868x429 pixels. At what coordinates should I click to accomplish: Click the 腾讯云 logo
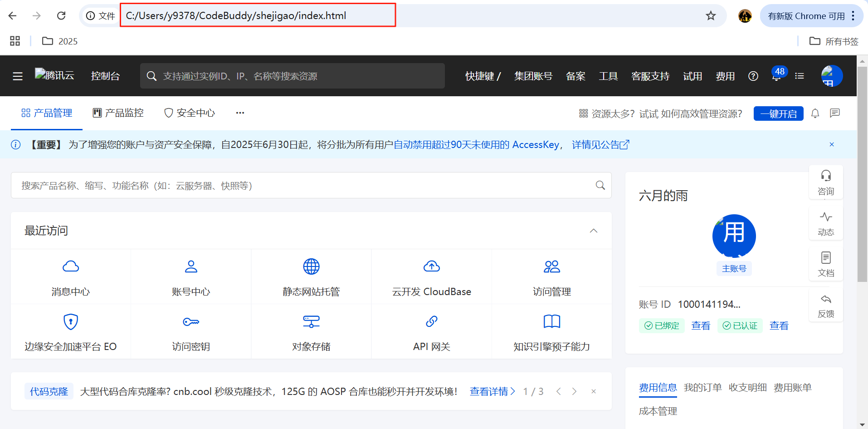[x=55, y=75]
